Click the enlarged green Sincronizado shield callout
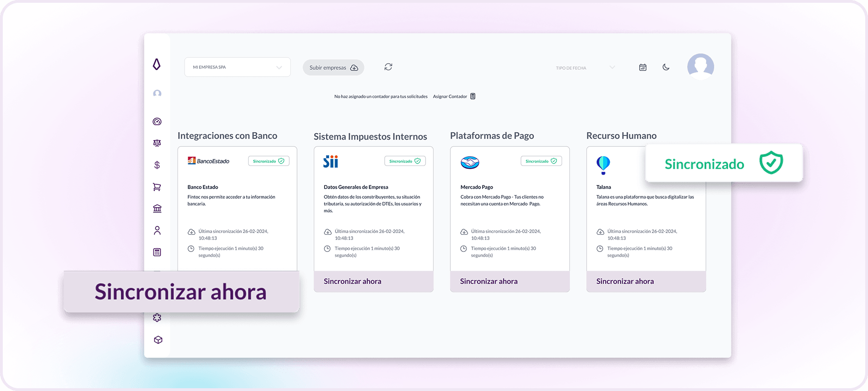The width and height of the screenshot is (868, 391). click(724, 163)
